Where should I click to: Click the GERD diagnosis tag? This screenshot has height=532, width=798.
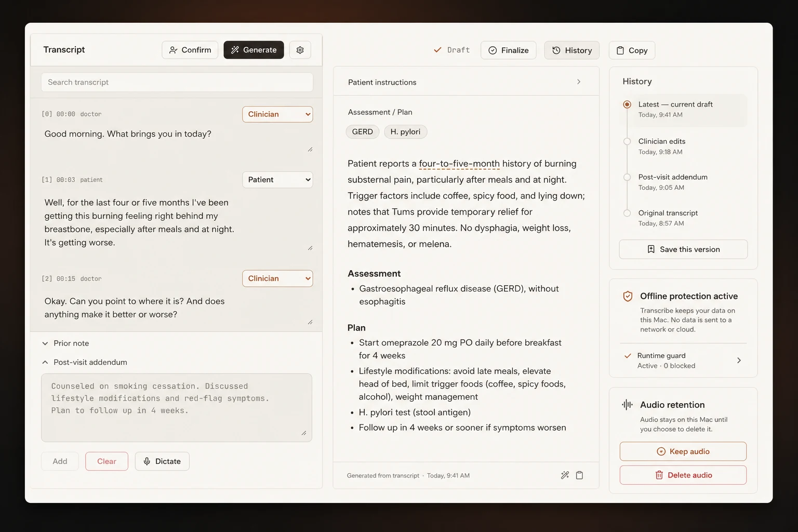pyautogui.click(x=362, y=132)
